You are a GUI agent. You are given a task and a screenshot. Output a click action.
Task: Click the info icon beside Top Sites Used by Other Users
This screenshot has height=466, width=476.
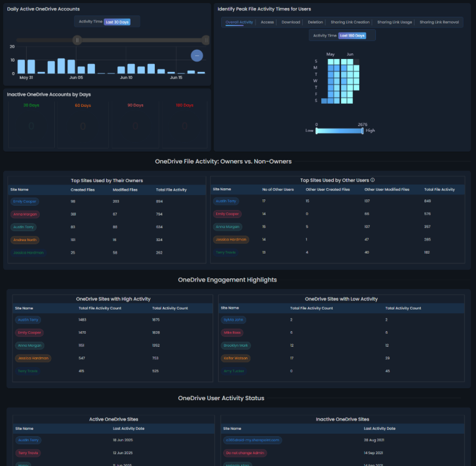point(373,180)
